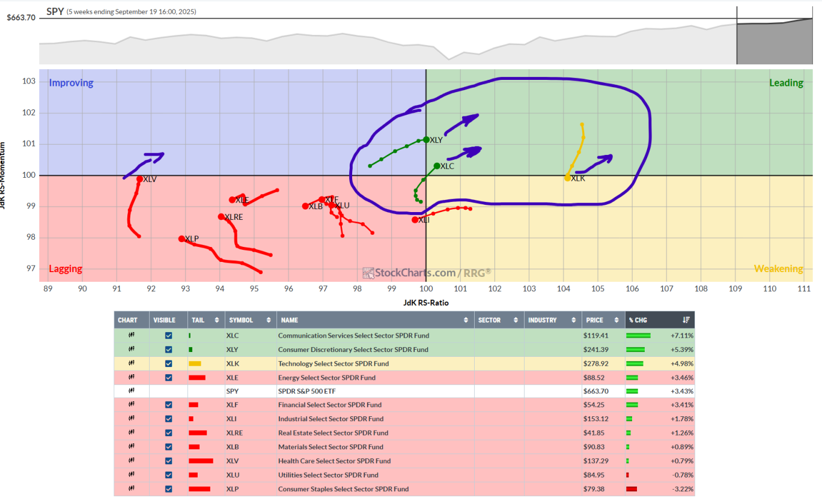This screenshot has height=504, width=822.
Task: Select the XLB data point on chart
Action: pos(305,206)
